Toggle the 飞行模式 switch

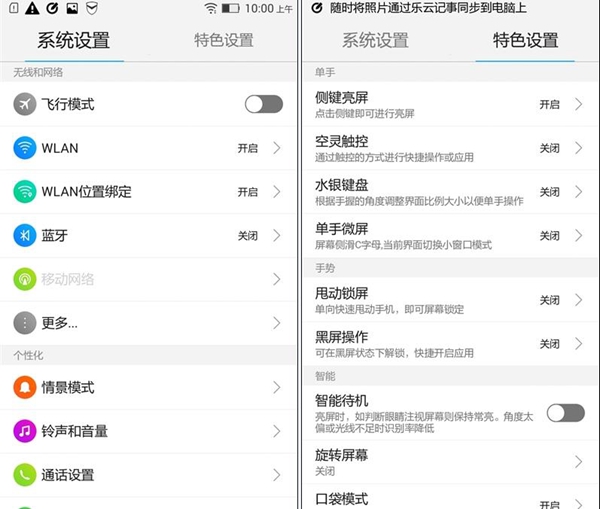pyautogui.click(x=264, y=104)
